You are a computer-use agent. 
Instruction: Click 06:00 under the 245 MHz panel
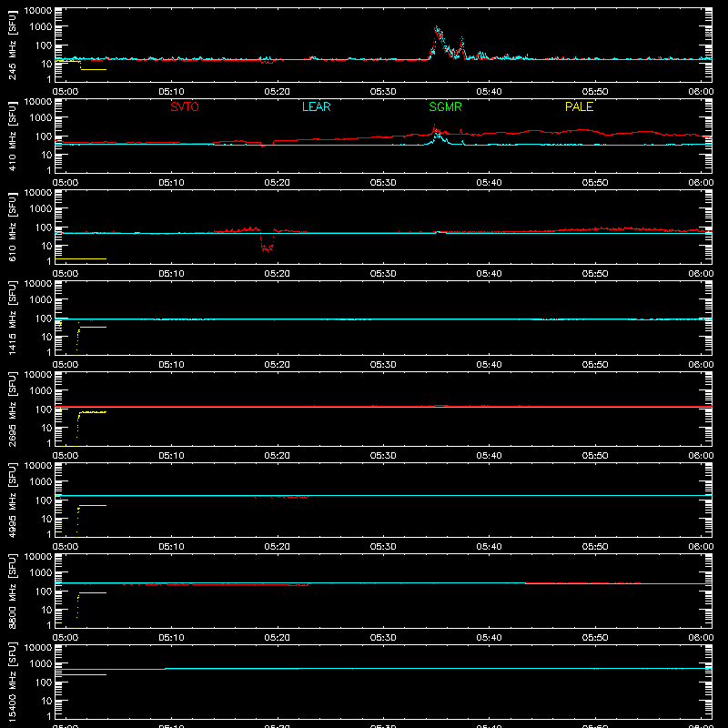(701, 92)
